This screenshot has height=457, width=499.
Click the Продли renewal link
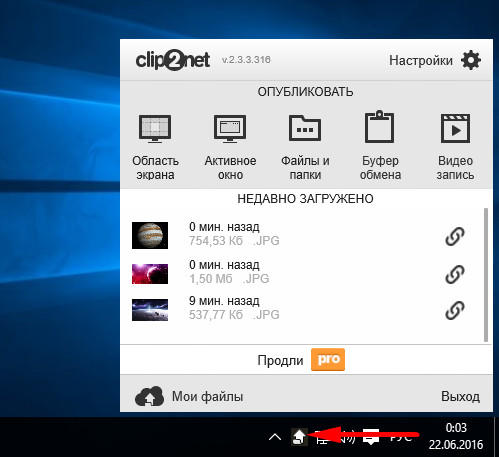[x=280, y=360]
